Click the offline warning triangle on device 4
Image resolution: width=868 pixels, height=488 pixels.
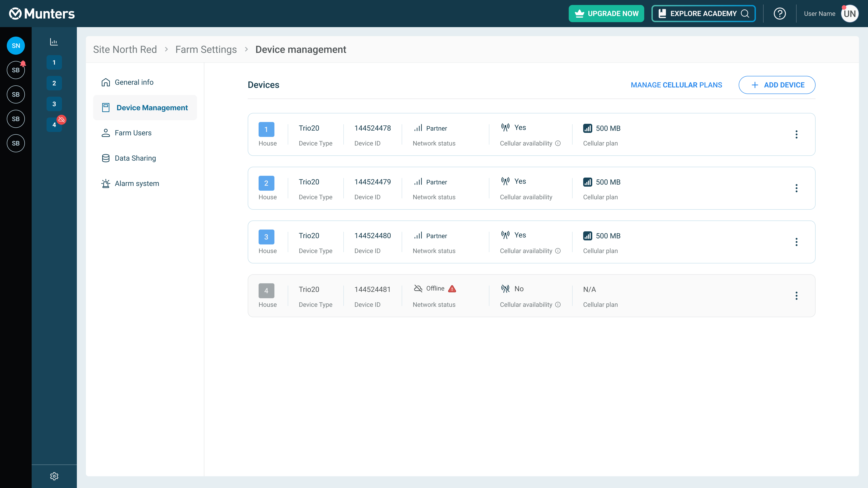[452, 289]
